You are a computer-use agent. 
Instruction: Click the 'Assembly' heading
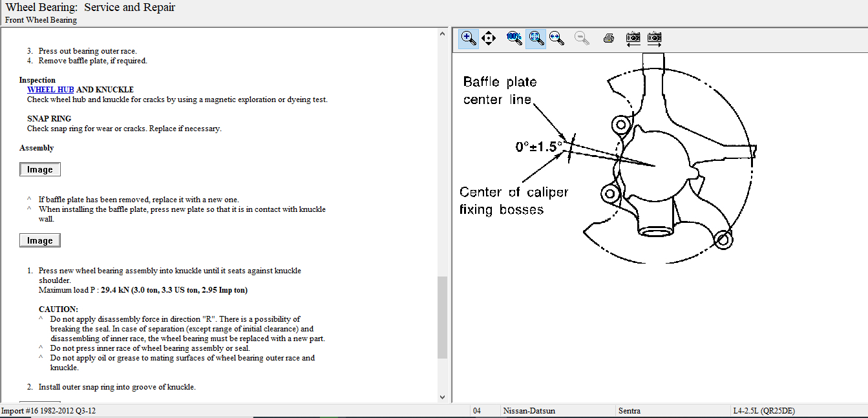[37, 148]
